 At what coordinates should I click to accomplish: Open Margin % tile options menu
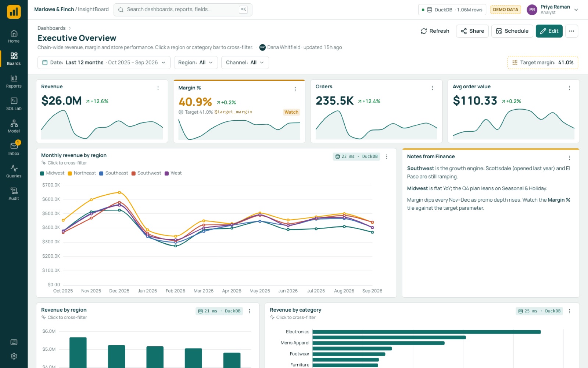click(295, 89)
